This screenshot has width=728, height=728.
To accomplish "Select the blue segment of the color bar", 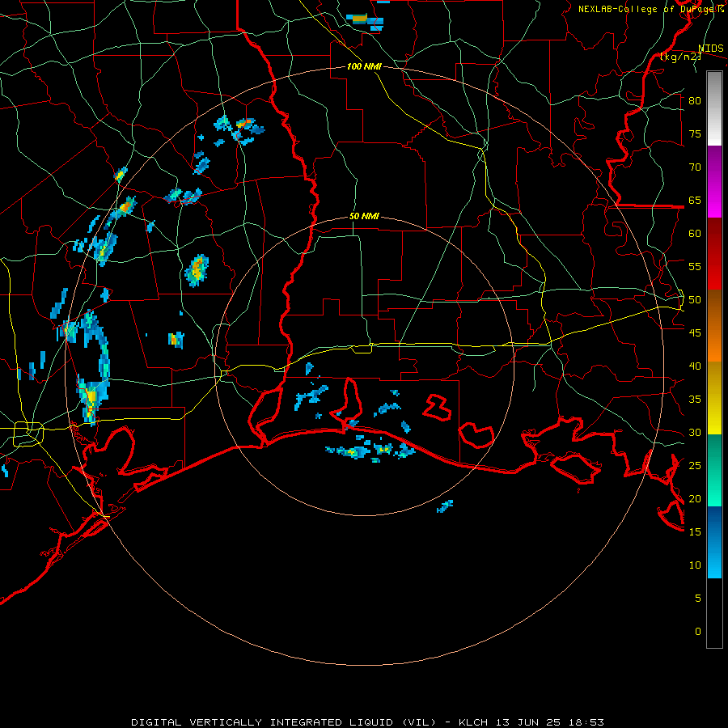I will (714, 542).
